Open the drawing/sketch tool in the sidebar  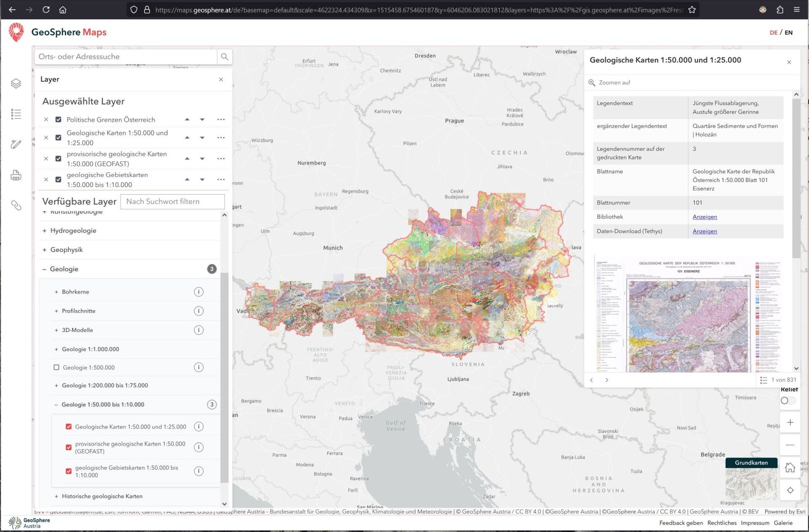[16, 144]
